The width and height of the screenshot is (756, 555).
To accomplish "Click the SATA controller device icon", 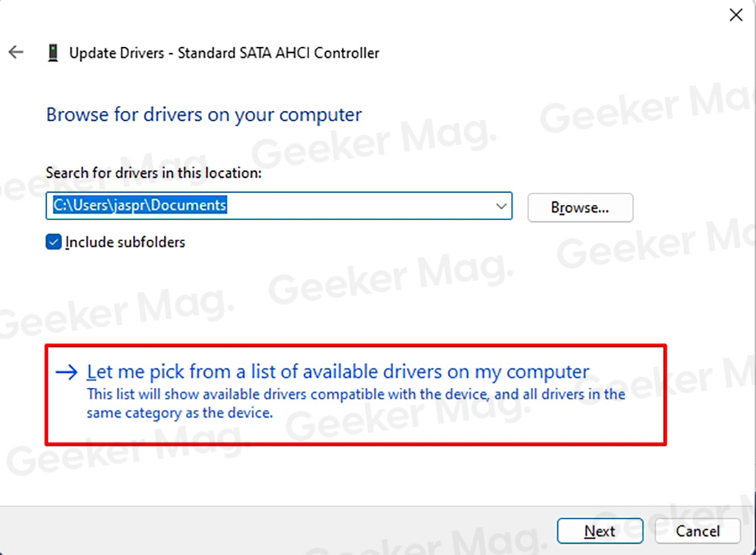I will (x=53, y=53).
